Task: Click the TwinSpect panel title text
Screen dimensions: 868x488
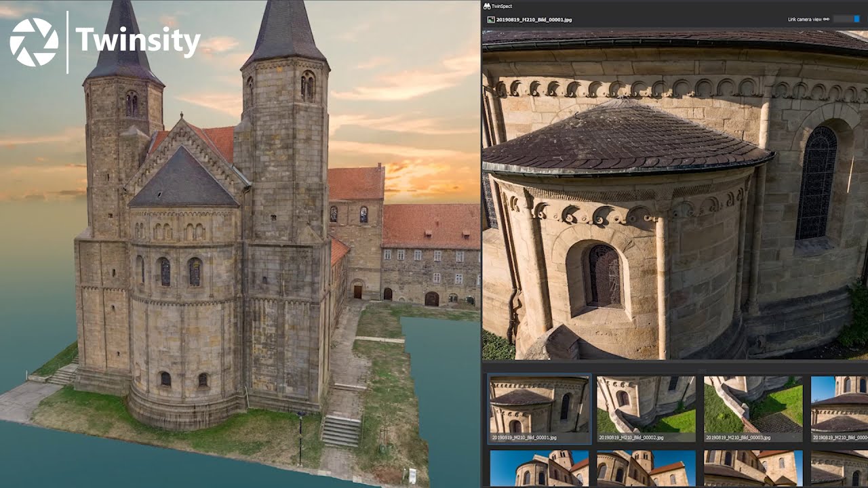Action: click(502, 6)
